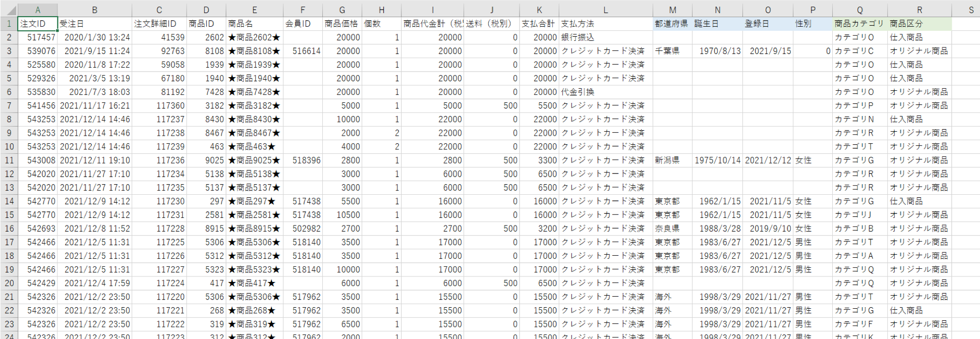Select the 支払方法 header cell
Screen dimensions: 980x339
point(605,24)
